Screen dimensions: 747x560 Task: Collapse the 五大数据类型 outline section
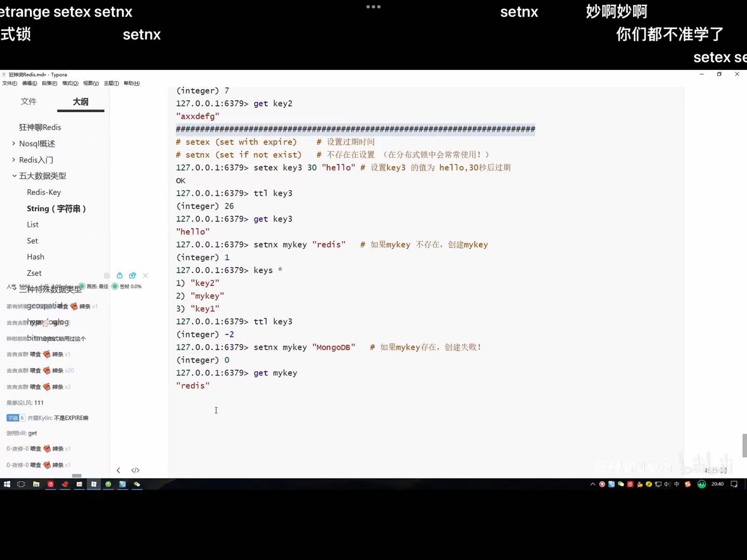point(14,176)
